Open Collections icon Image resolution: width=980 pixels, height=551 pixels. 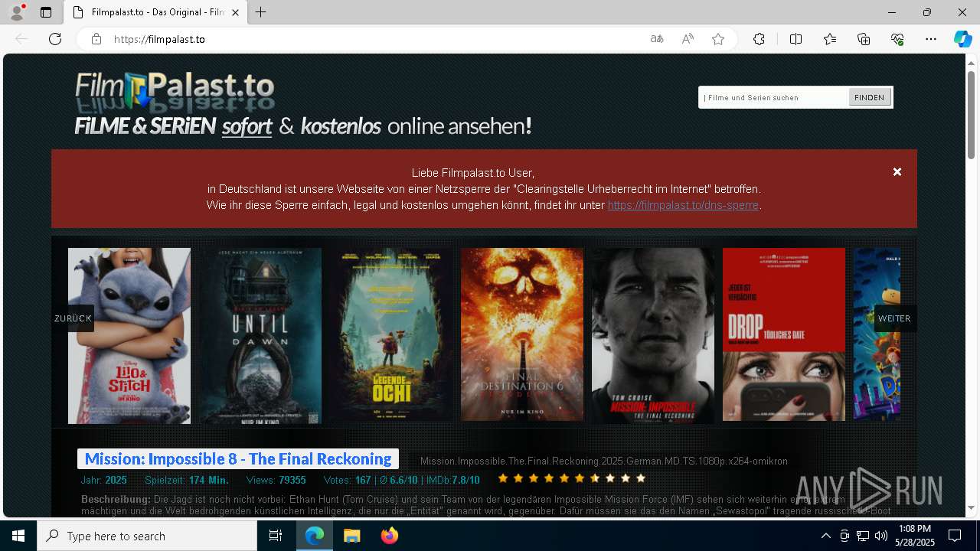click(864, 39)
